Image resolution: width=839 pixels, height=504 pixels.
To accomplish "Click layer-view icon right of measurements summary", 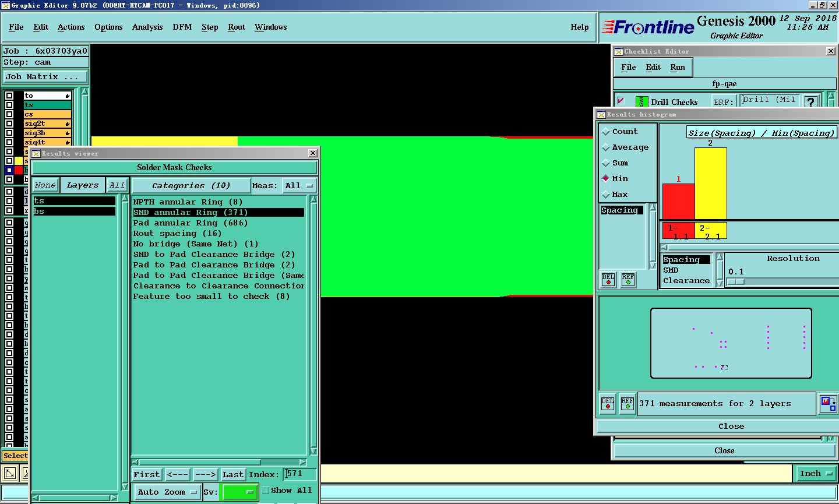I will coord(828,403).
